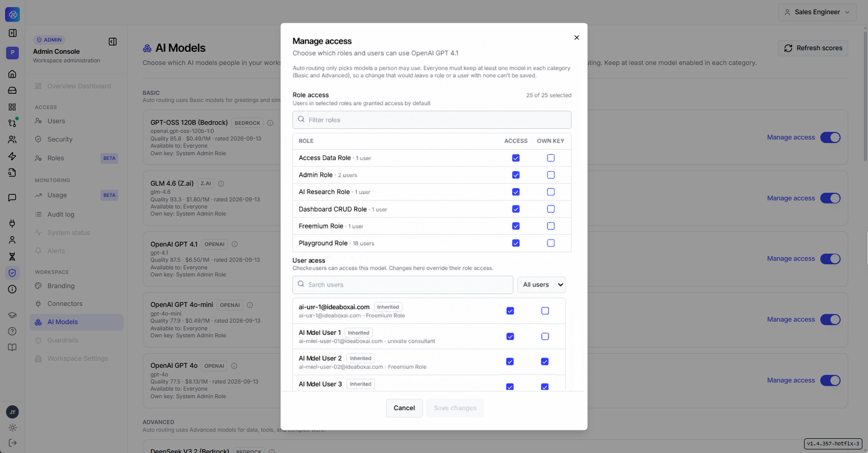Click the app logo icon at top left

pos(12,15)
